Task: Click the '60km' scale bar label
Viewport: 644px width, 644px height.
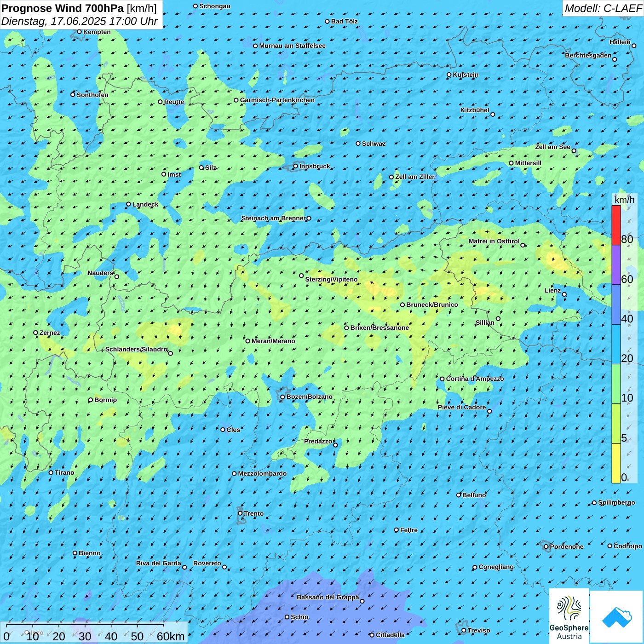Action: point(171,636)
